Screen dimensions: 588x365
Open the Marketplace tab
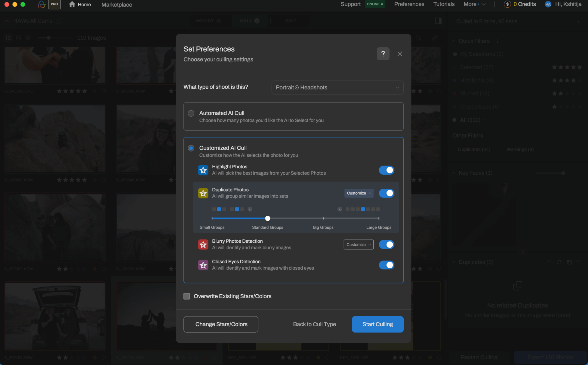coord(117,5)
